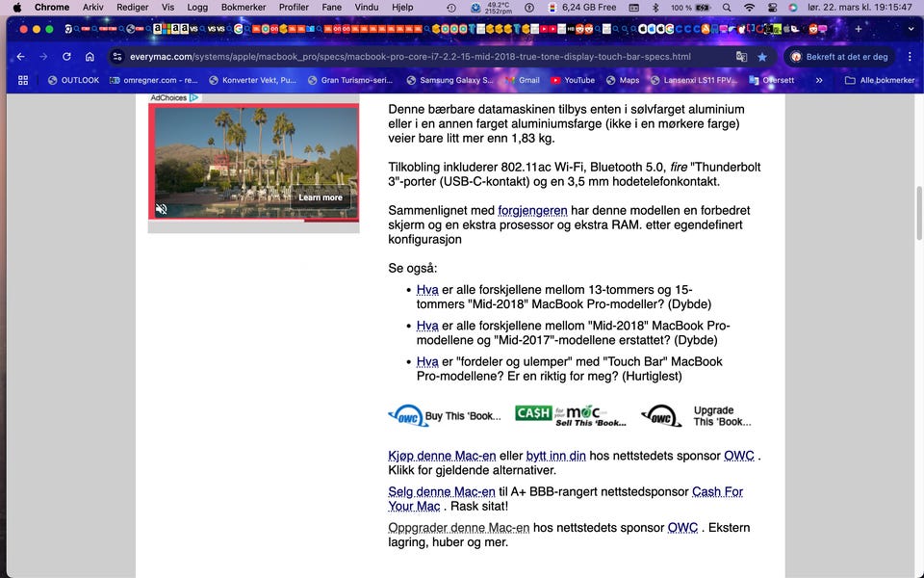The height and width of the screenshot is (578, 924).
Task: Follow the Kjøp denne Mac-en link
Action: tap(442, 456)
